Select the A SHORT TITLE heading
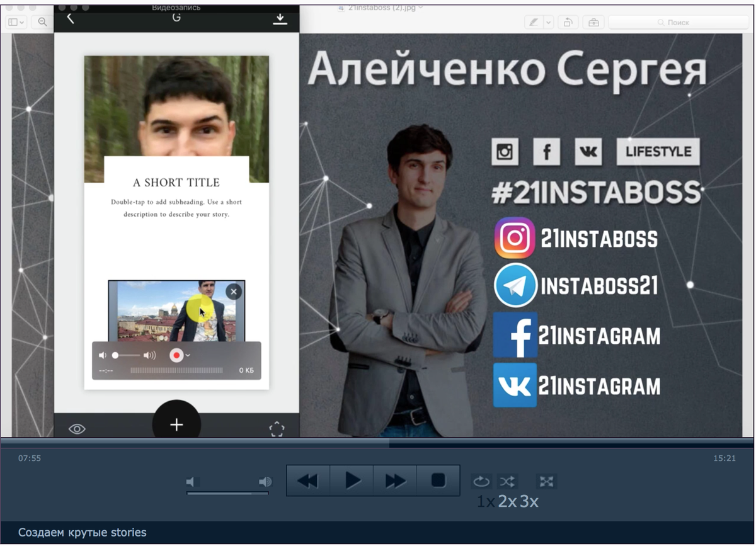Screen dimensions: 756x546 point(176,183)
